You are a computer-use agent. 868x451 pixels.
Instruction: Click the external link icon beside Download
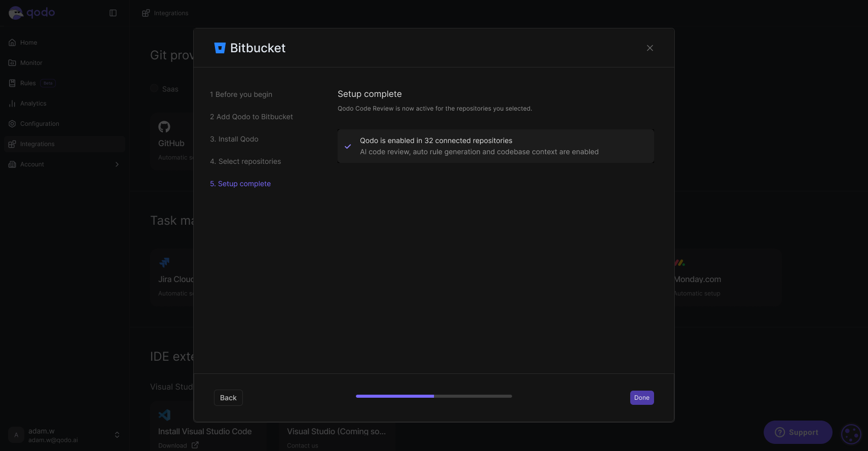tap(195, 445)
